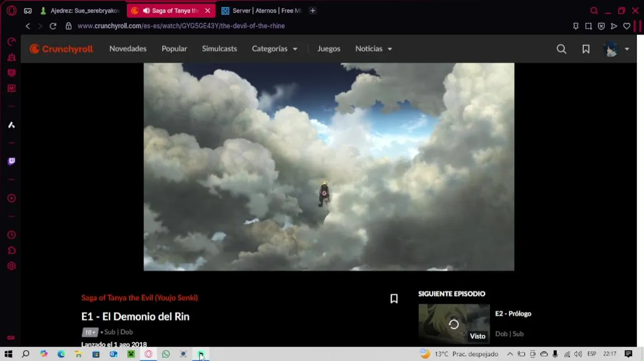The height and width of the screenshot is (361, 644).
Task: Click the Crunchyroll search magnifier
Action: tap(561, 49)
